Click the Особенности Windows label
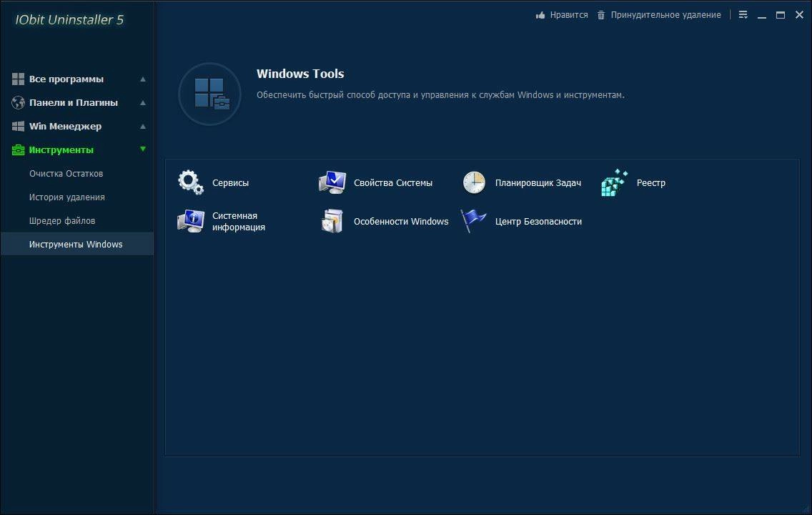Image resolution: width=812 pixels, height=515 pixels. 401,221
